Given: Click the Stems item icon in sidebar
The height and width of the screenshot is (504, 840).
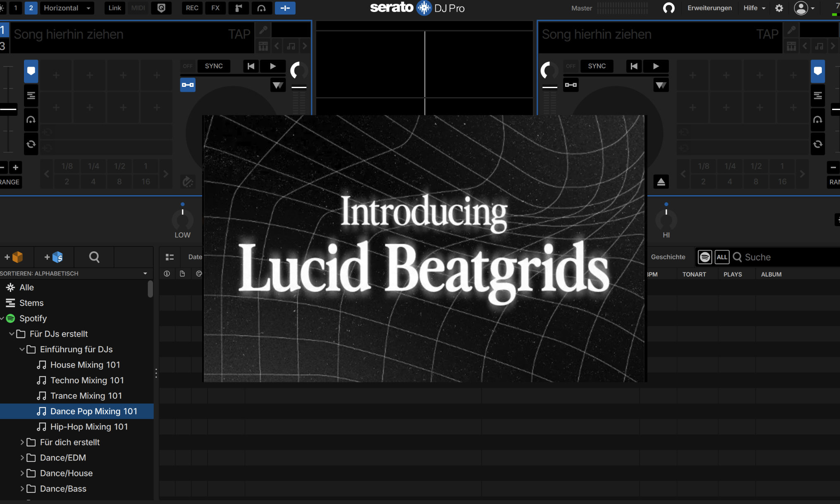Looking at the screenshot, I should 10,303.
